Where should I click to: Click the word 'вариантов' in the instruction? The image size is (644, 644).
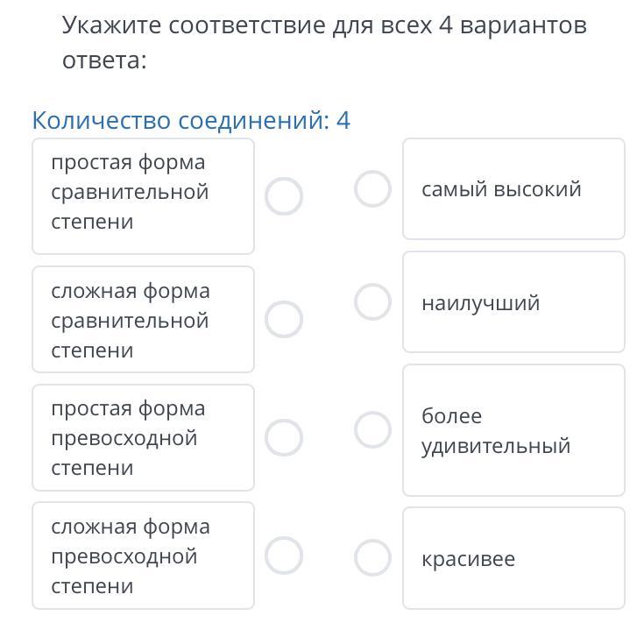(523, 25)
